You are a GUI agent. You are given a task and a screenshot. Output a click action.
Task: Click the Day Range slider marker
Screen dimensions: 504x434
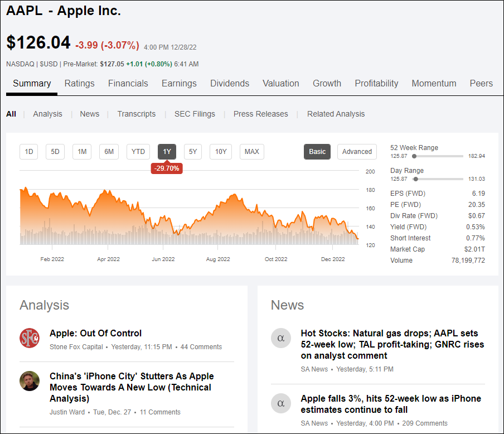(x=415, y=179)
